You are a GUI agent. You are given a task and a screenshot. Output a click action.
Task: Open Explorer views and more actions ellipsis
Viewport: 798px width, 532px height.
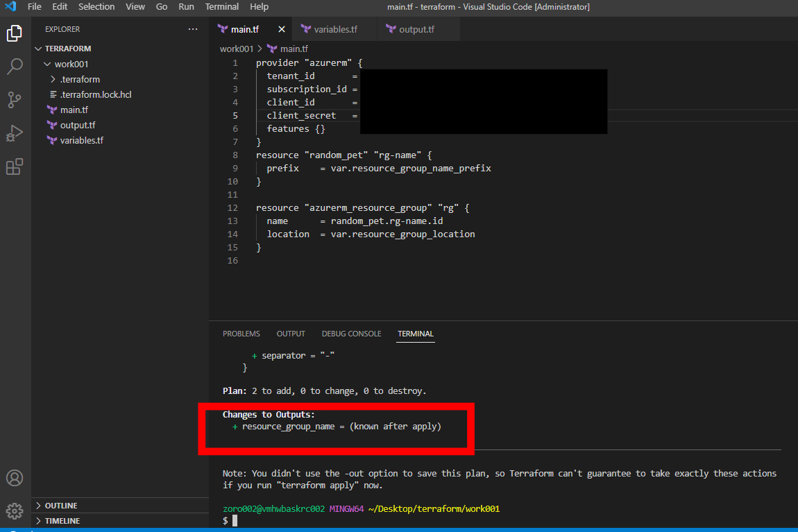[x=193, y=29]
